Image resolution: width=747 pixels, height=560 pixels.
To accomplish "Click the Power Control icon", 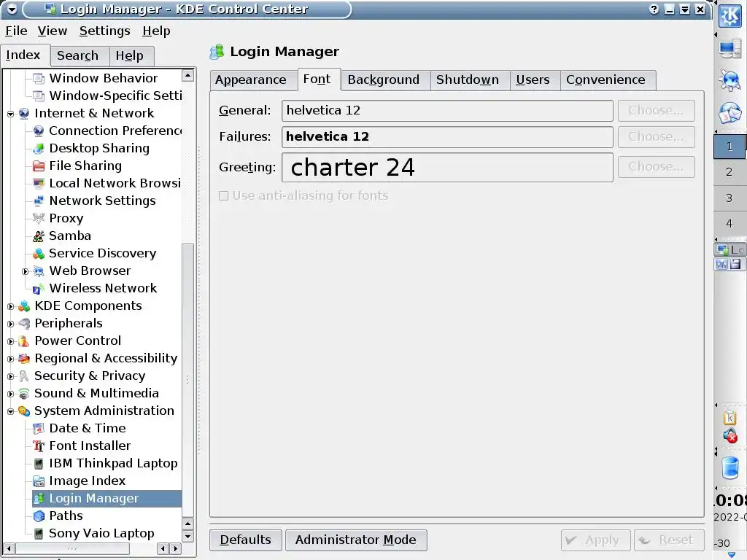I will click(x=24, y=341).
